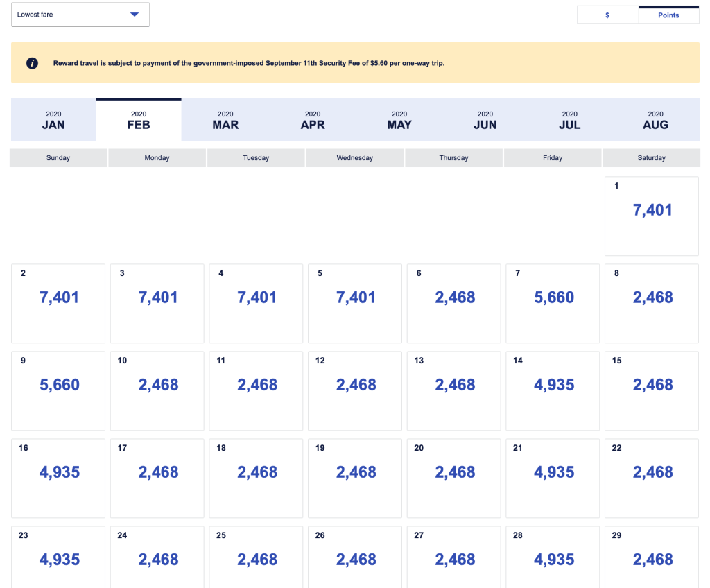Pick February 6 fare of 2,468 points

[x=454, y=303]
